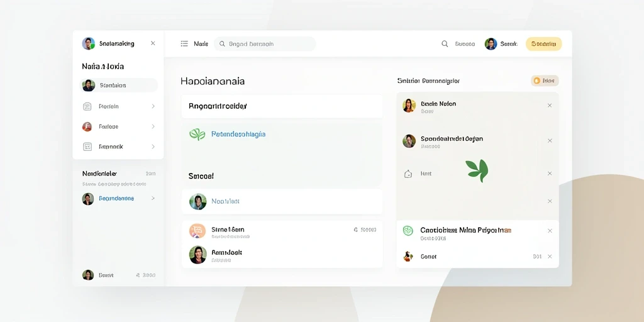Screen dimensions: 644x322
Task: Select the Aamndoelt list row title
Action: pyautogui.click(x=226, y=252)
